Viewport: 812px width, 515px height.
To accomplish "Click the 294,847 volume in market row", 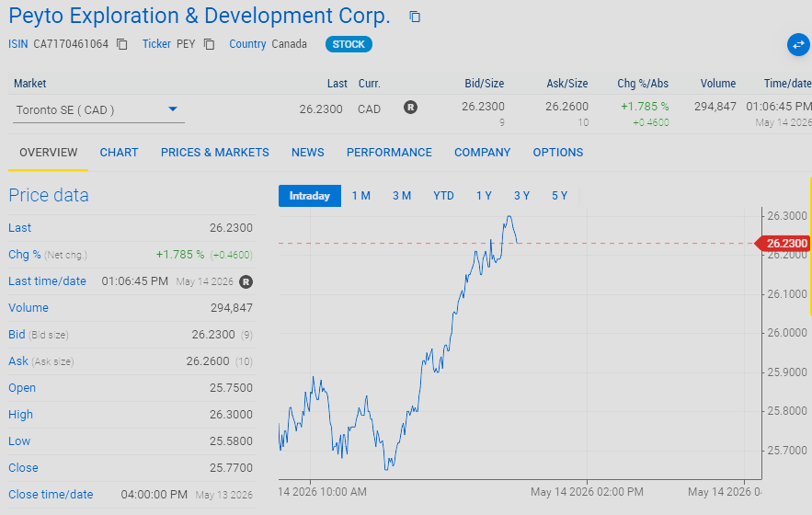I will click(715, 106).
